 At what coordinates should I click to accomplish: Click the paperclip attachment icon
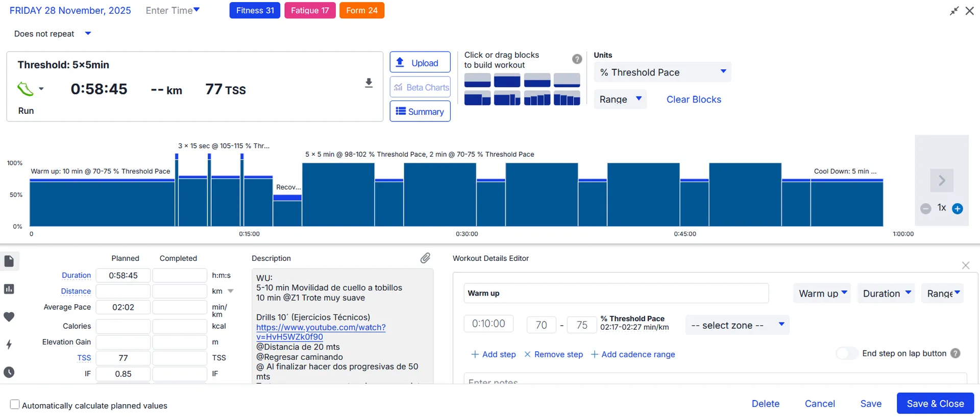(x=425, y=258)
